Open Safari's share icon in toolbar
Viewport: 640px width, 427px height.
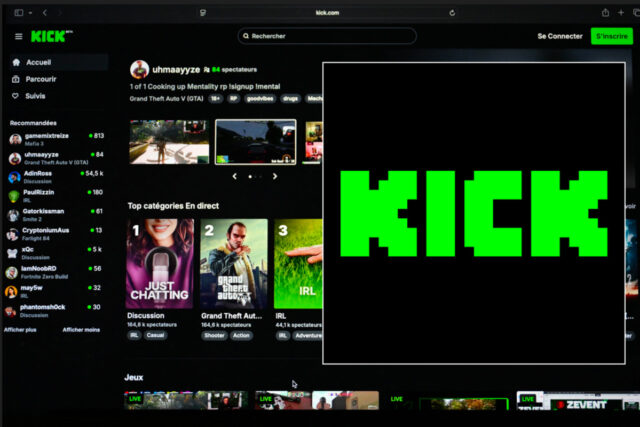(605, 12)
